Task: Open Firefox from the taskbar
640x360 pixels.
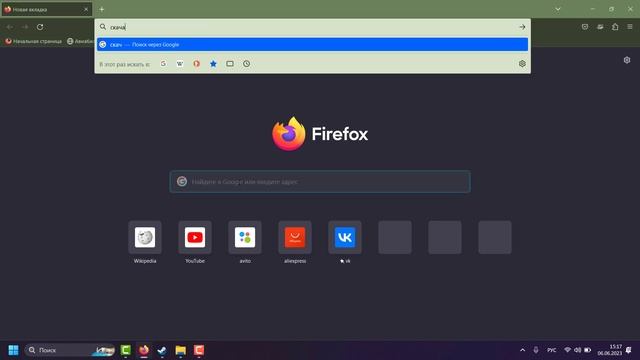Action: (x=144, y=350)
